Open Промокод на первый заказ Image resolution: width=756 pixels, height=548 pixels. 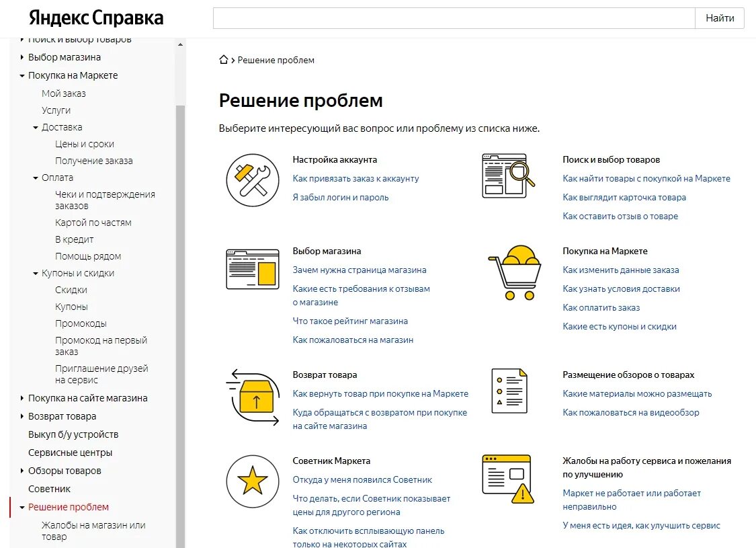(x=101, y=346)
